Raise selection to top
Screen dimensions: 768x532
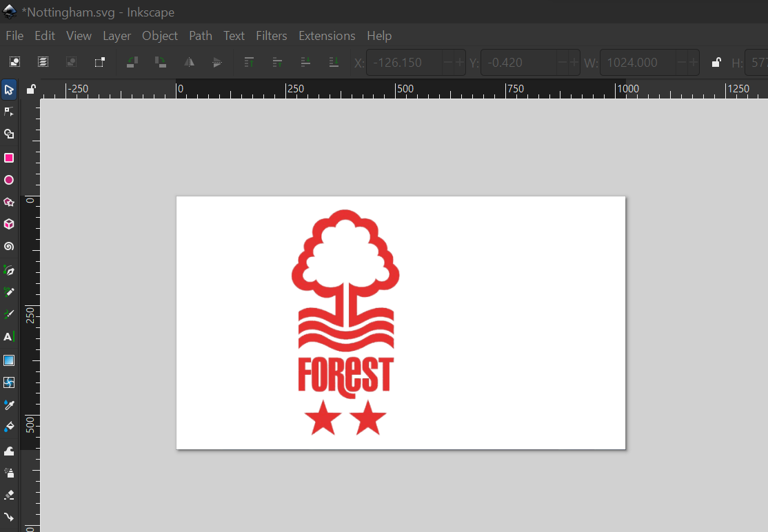[x=249, y=62]
